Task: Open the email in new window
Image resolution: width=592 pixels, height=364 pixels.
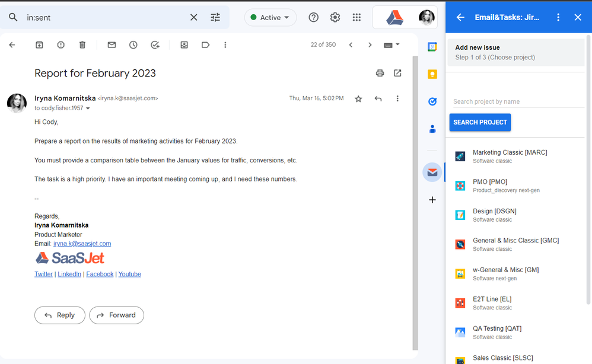Action: point(397,73)
